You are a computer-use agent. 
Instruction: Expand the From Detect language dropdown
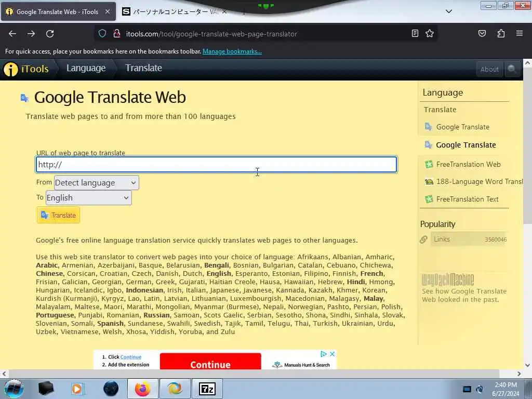tap(96, 183)
